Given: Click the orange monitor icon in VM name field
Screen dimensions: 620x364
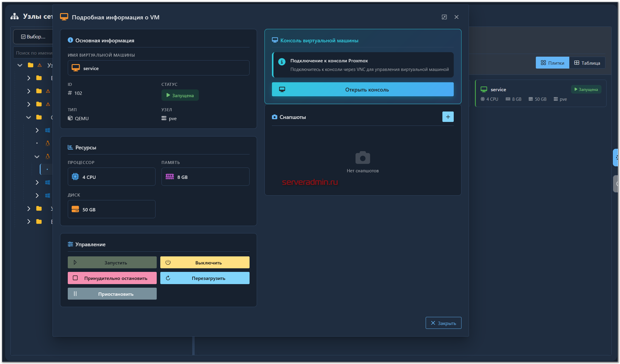Looking at the screenshot, I should (x=76, y=68).
